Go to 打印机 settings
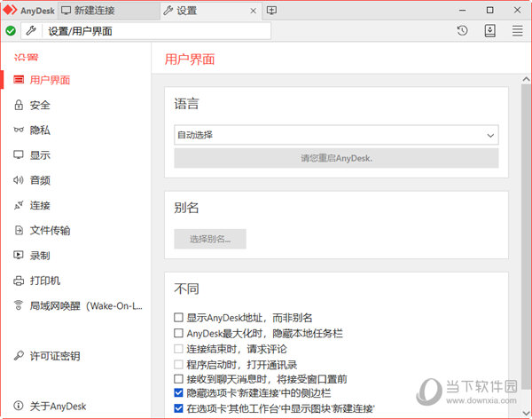This screenshot has width=532, height=419. (45, 281)
